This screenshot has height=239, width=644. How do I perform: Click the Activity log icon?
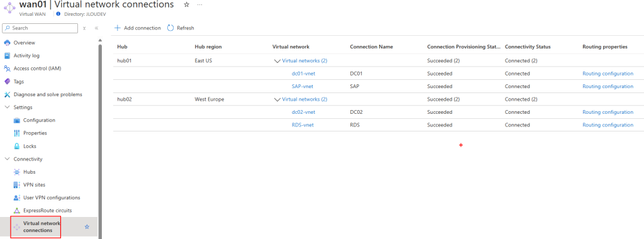tap(7, 55)
